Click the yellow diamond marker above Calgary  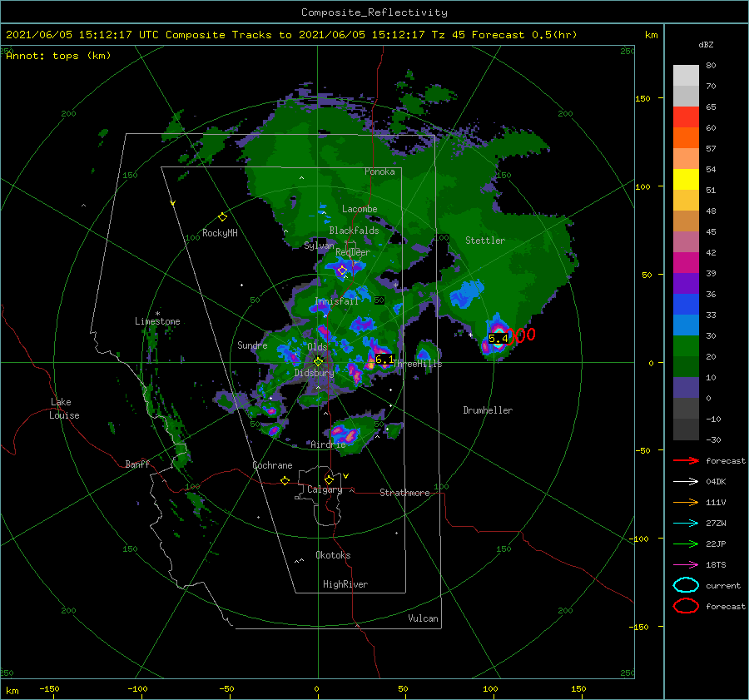(x=329, y=479)
